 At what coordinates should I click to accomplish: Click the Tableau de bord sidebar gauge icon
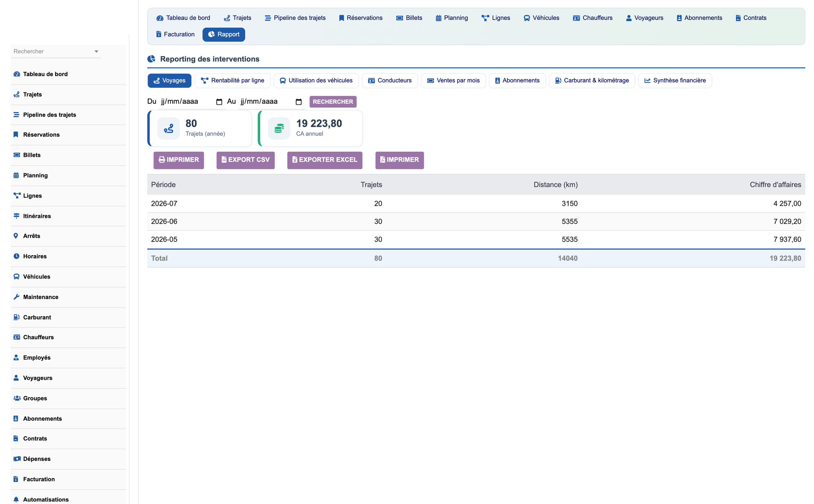pos(17,74)
